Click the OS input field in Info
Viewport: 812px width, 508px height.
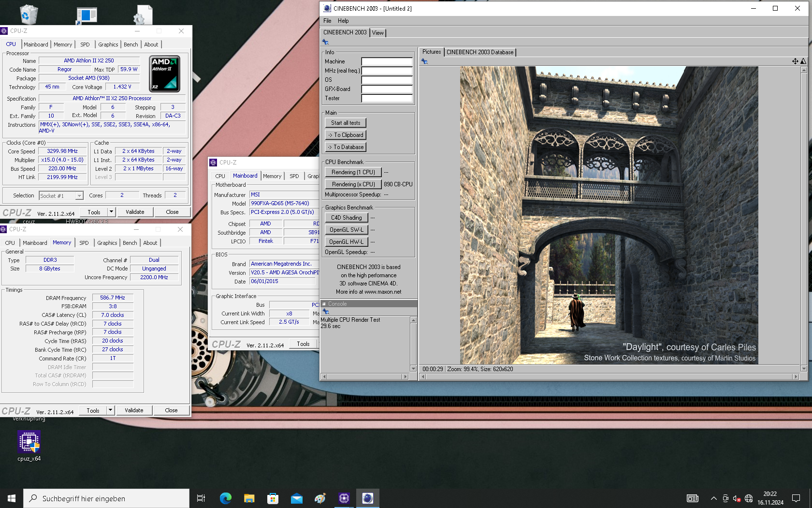(387, 80)
